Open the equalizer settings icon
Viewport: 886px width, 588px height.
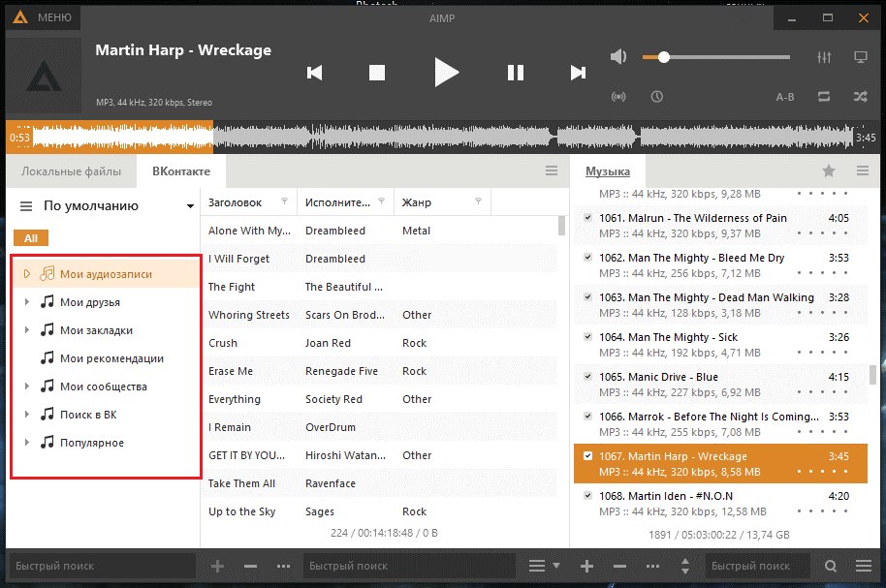[825, 57]
